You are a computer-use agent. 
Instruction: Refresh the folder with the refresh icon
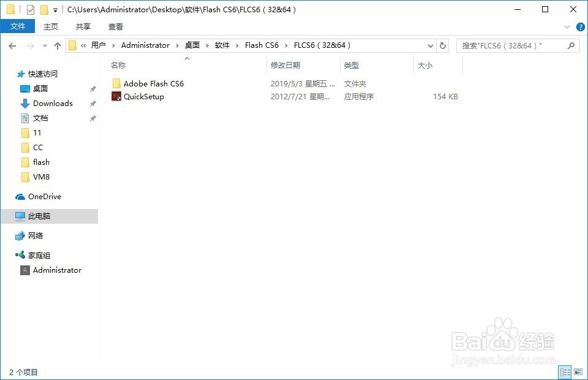click(442, 45)
